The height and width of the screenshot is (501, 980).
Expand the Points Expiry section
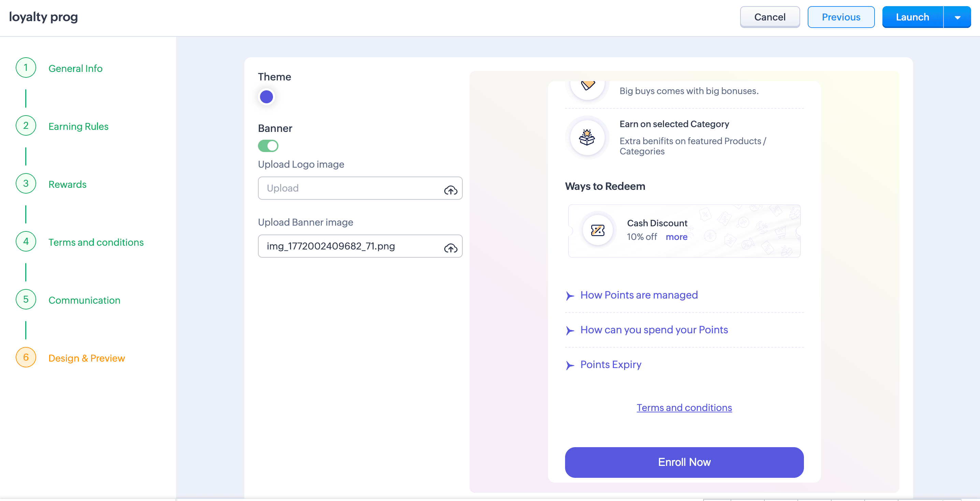[x=610, y=365]
